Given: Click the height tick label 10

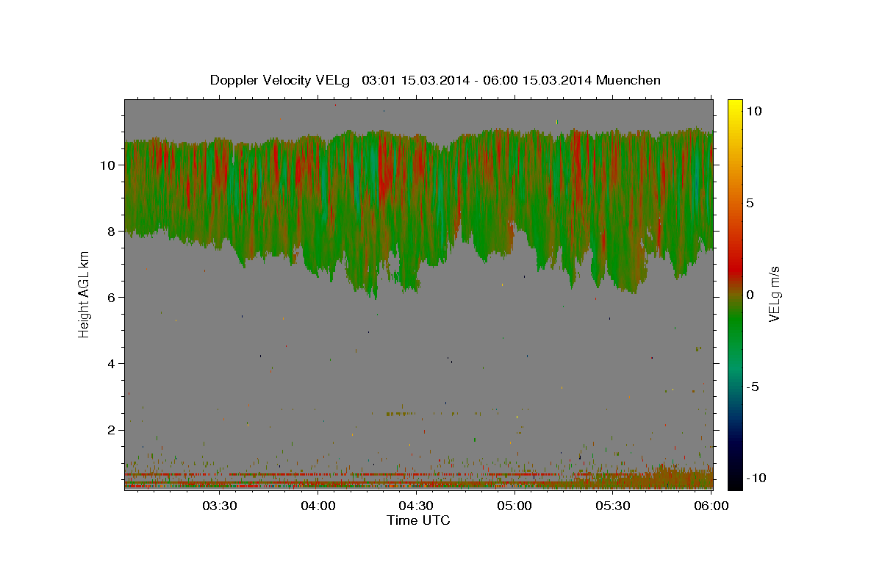Looking at the screenshot, I should tap(108, 165).
